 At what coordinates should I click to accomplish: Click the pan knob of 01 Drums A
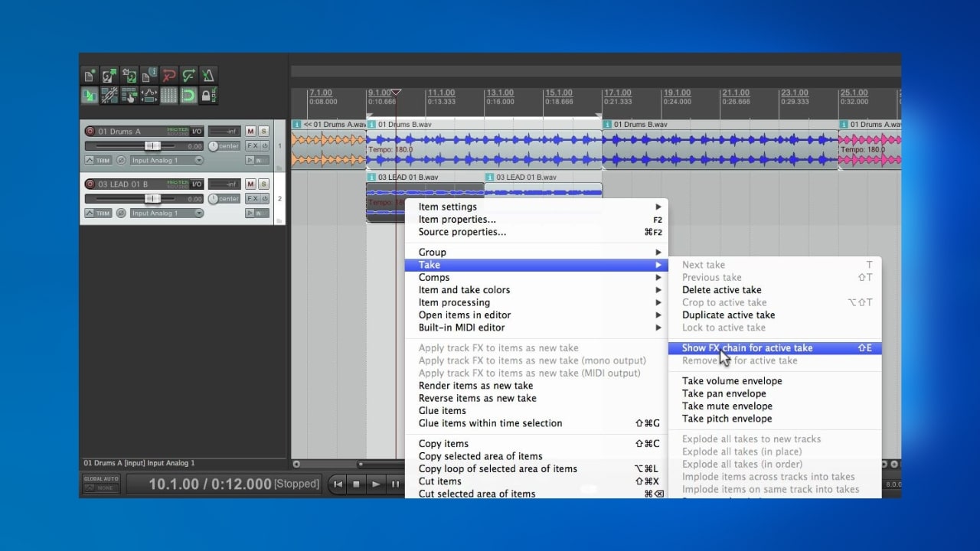pyautogui.click(x=213, y=145)
